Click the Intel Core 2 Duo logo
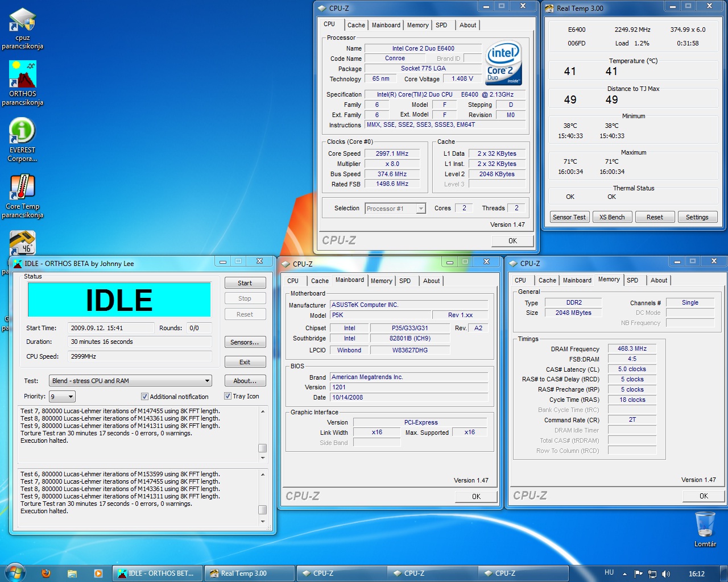Viewport: 728px width, 582px height. (504, 63)
